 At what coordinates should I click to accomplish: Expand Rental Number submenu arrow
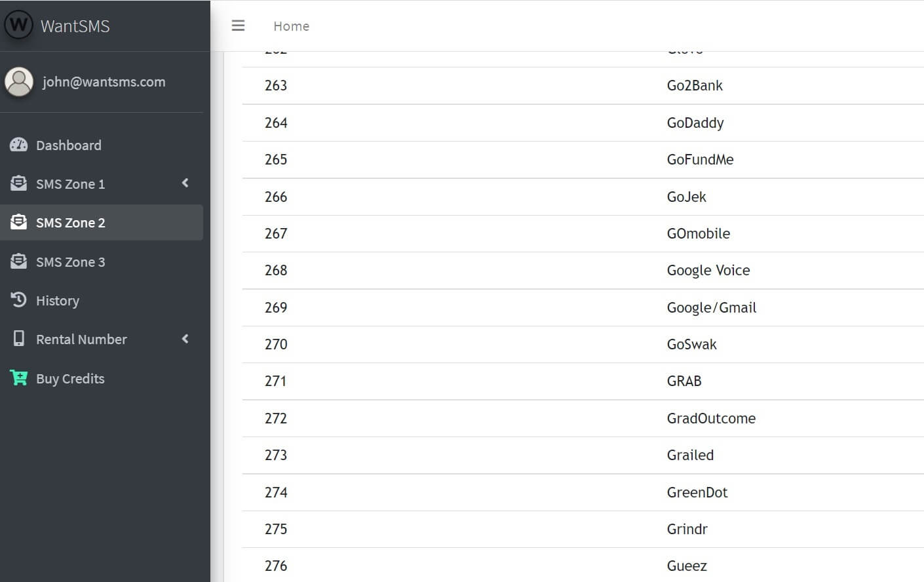click(x=185, y=339)
